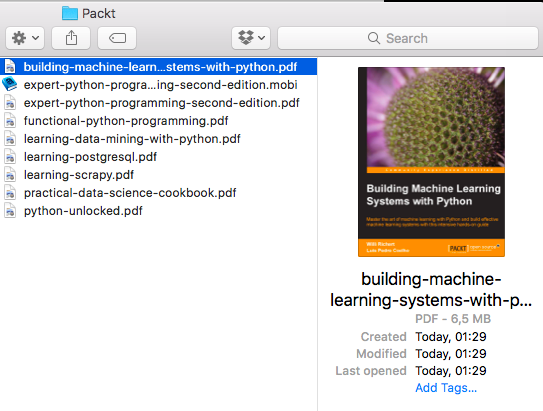Viewport: 543px width, 411px height.
Task: Click PDF icon next to practical-data-science-cookbook.pdf
Action: pyautogui.click(x=10, y=193)
